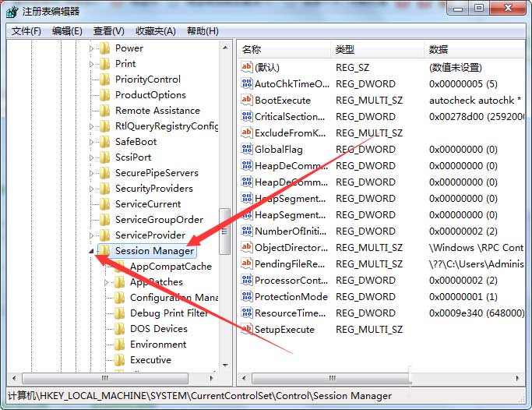Click the ServiceCurrent folder icon

105,204
